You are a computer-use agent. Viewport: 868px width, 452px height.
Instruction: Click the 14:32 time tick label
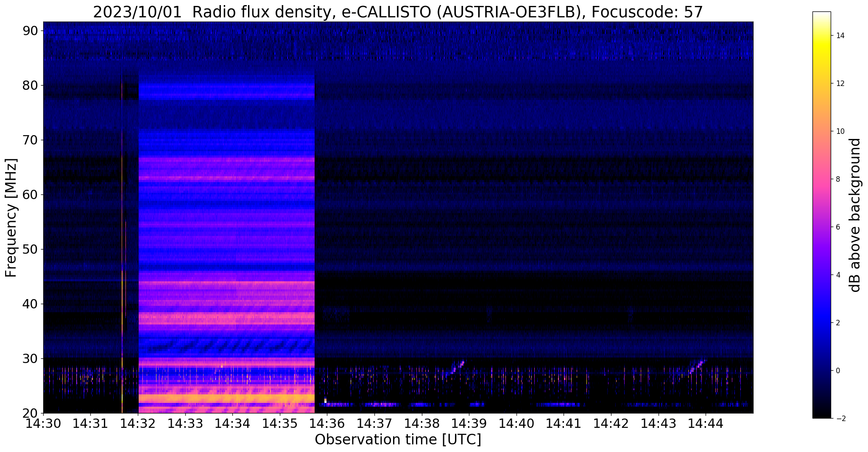point(138,423)
